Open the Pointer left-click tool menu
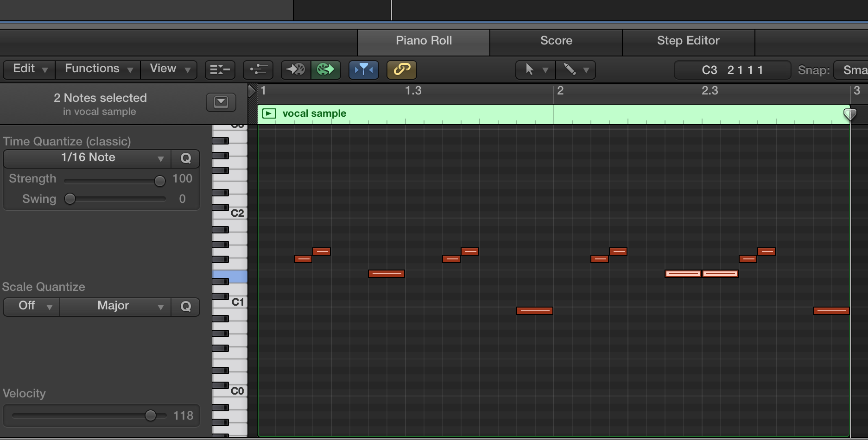The width and height of the screenshot is (868, 440). pos(536,70)
